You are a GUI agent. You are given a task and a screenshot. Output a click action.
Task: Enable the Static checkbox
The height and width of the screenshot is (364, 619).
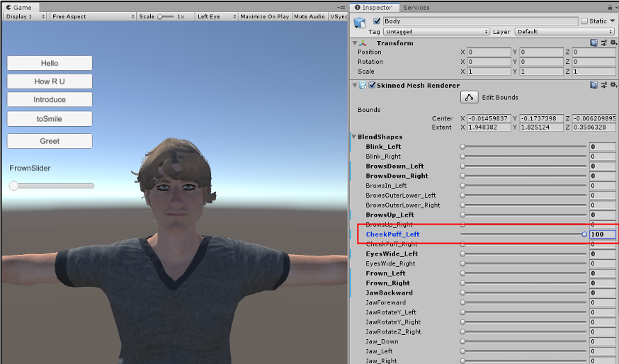coord(584,21)
